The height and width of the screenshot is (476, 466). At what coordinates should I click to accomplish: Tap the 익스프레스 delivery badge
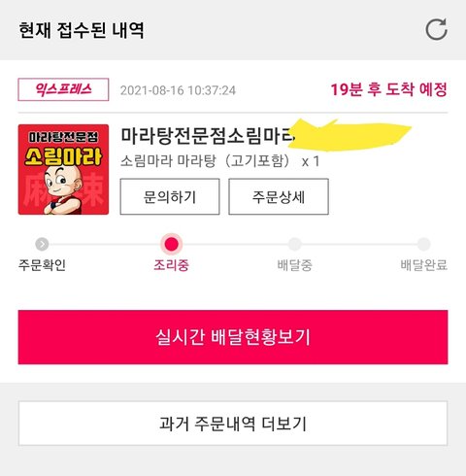pyautogui.click(x=63, y=89)
